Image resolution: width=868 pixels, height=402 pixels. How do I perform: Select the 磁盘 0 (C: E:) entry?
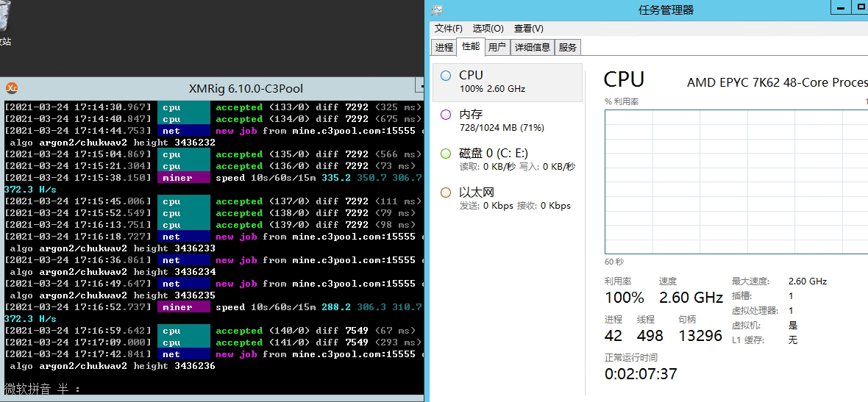507,160
